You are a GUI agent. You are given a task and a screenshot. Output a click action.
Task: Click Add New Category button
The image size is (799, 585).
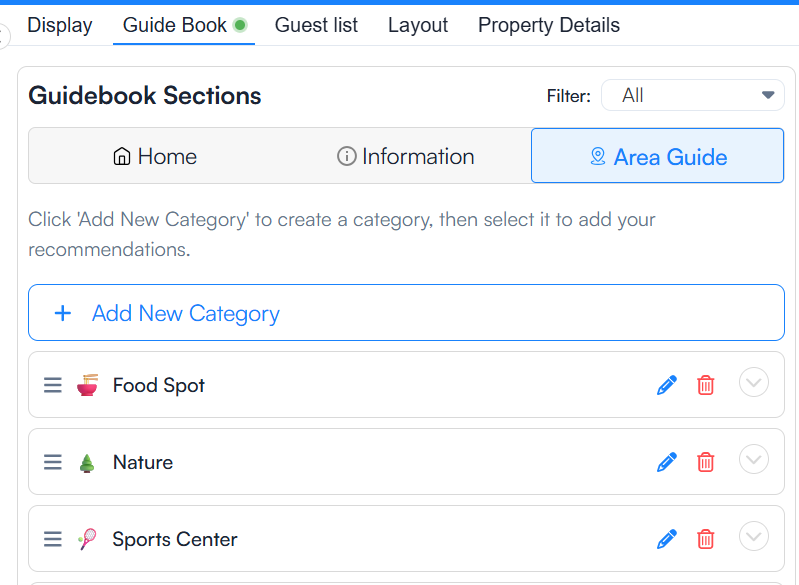406,312
